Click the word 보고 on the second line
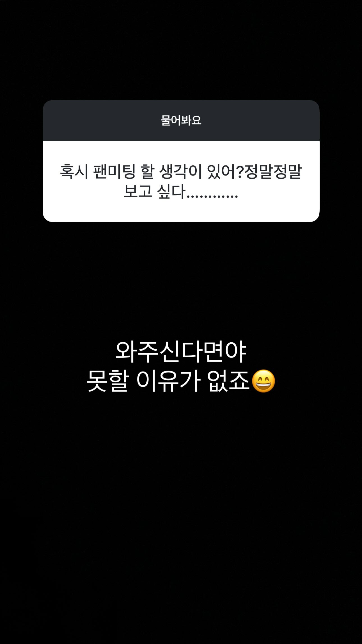 coord(138,192)
